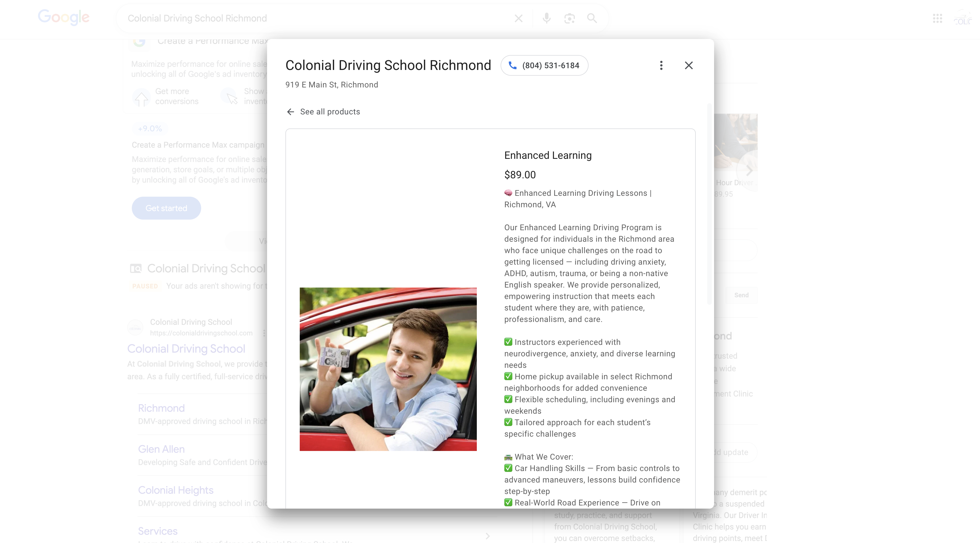The width and height of the screenshot is (980, 543).
Task: Open Google Lens image search icon
Action: 569,18
